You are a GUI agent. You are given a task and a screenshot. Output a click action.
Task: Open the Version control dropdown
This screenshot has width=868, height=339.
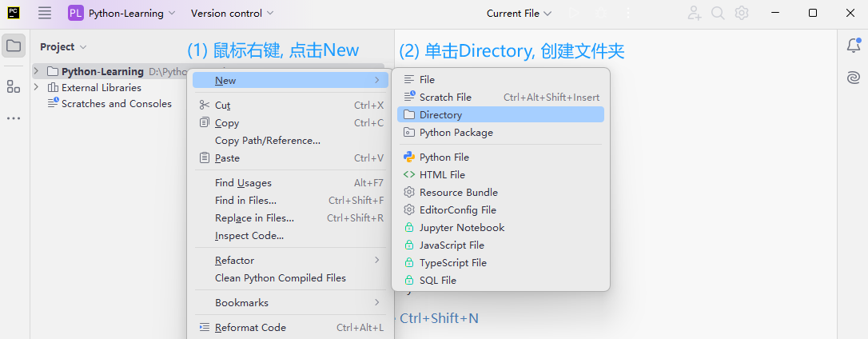[x=232, y=14]
